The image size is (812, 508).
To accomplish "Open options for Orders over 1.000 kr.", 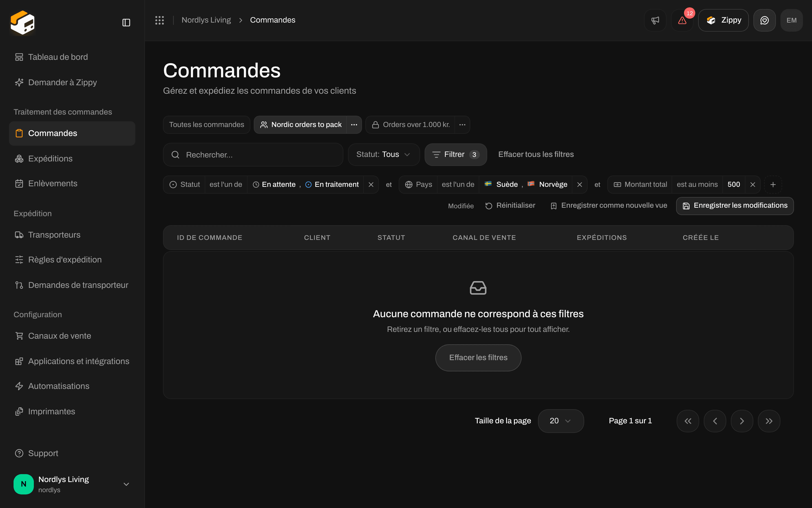I will pos(462,125).
